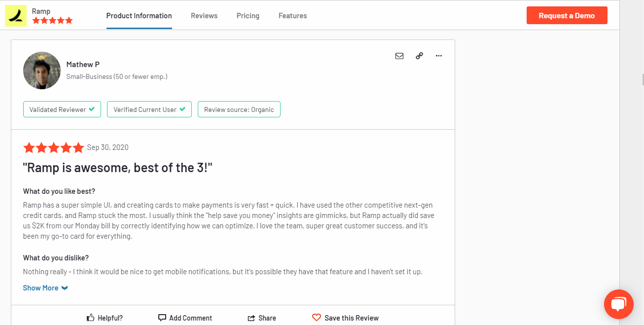Click the Ramp logo icon

[x=16, y=16]
